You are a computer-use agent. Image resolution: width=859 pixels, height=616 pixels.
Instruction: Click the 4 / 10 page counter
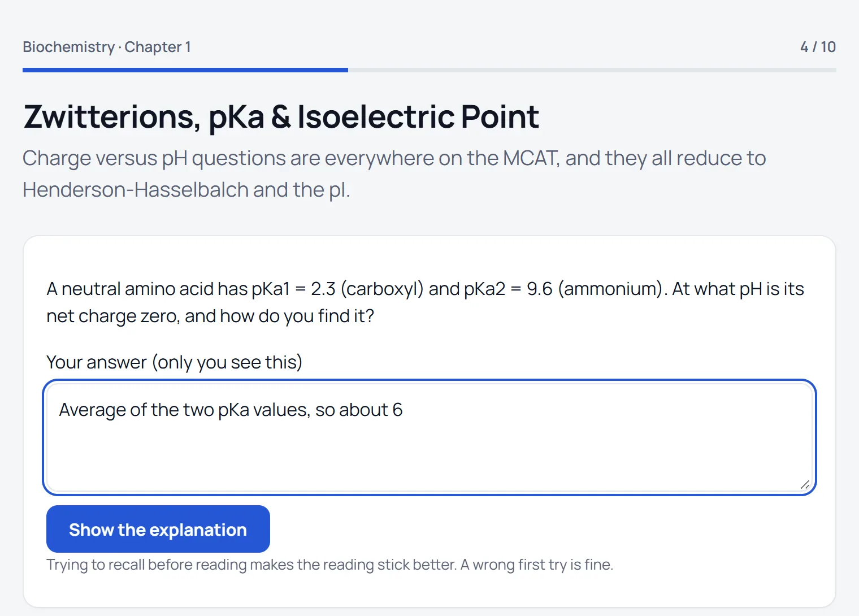pyautogui.click(x=818, y=47)
